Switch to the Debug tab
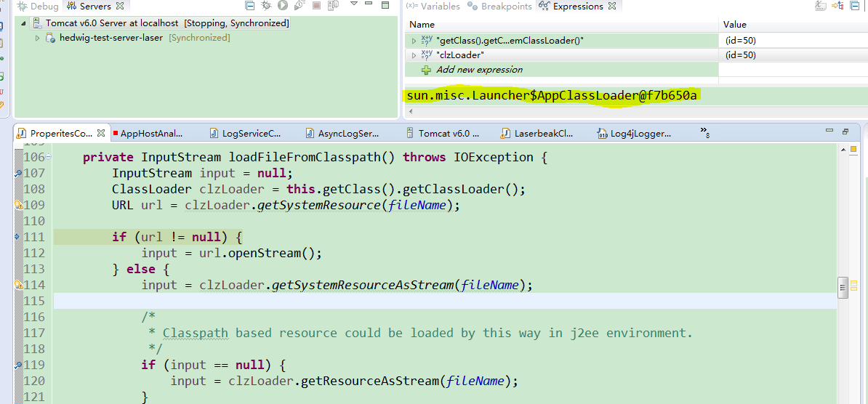Screen dimensions: 868x404 pyautogui.click(x=39, y=7)
